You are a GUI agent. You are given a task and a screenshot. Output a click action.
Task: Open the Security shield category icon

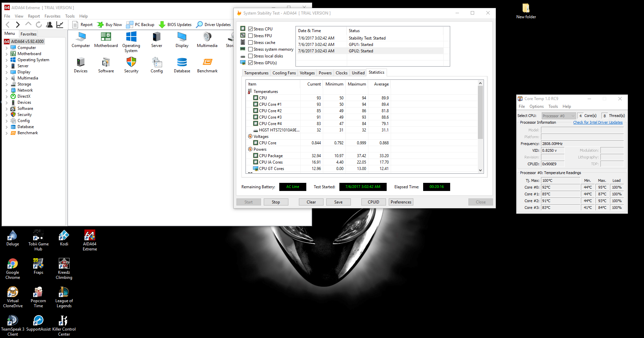click(131, 65)
